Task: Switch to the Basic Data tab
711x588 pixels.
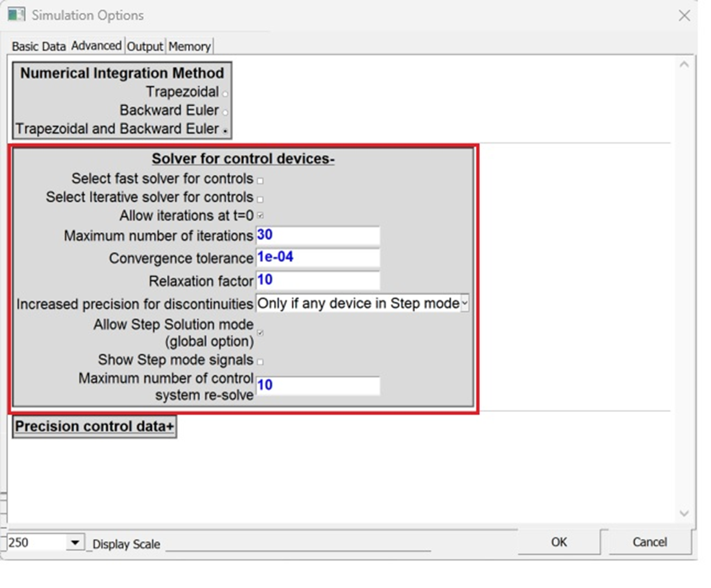Action: coord(39,47)
